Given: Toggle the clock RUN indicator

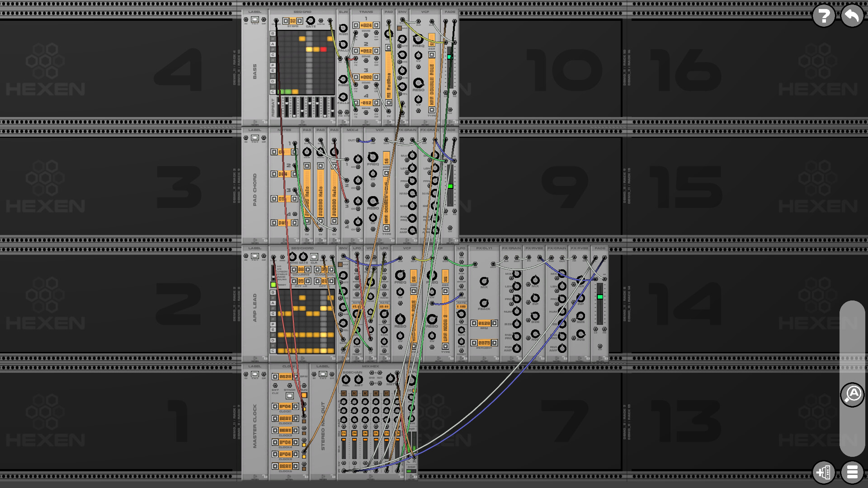Looking at the screenshot, I should coord(304,395).
